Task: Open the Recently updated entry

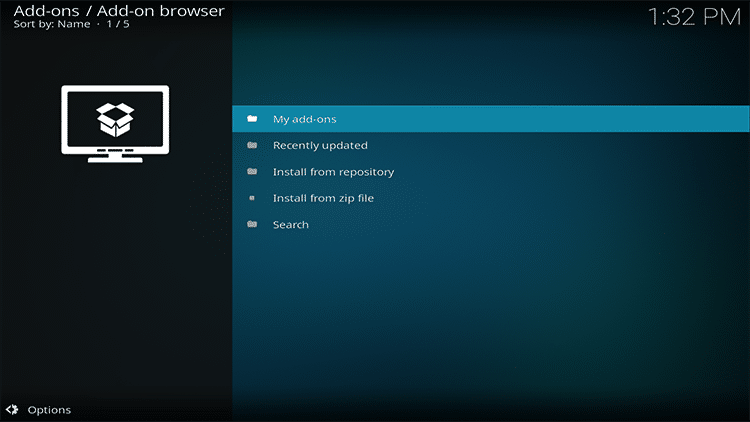Action: 491,145
